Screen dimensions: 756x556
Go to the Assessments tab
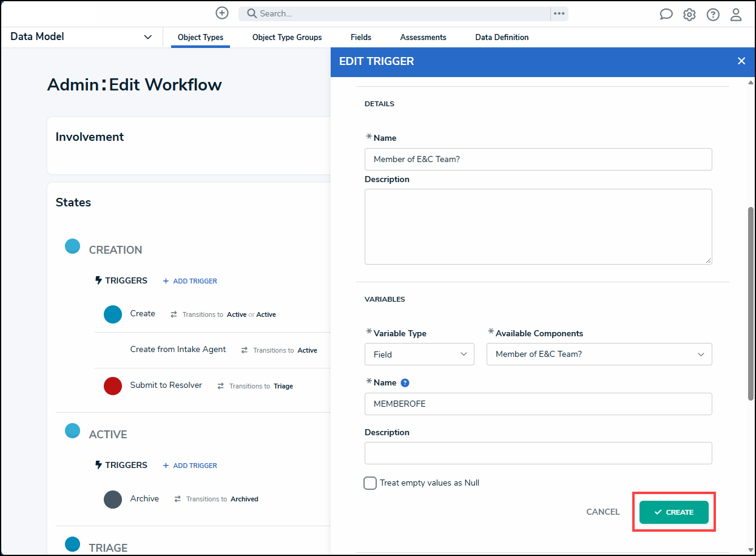click(x=424, y=37)
